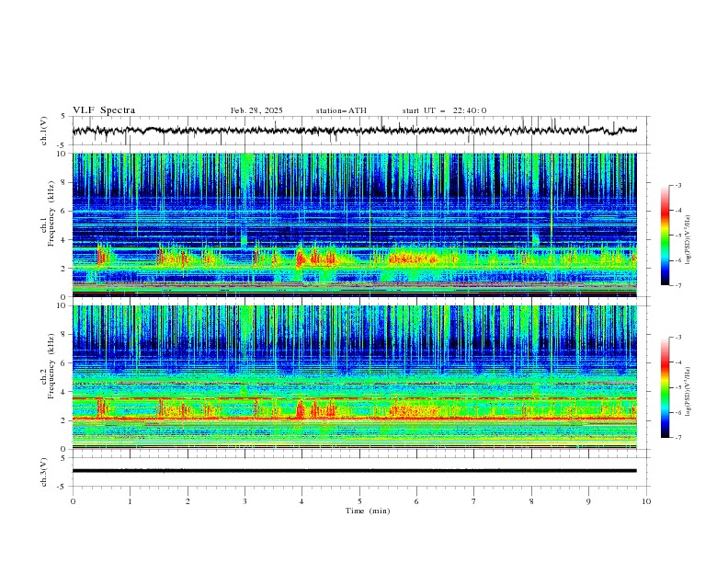Click time axis tick label "1"

click(x=130, y=501)
